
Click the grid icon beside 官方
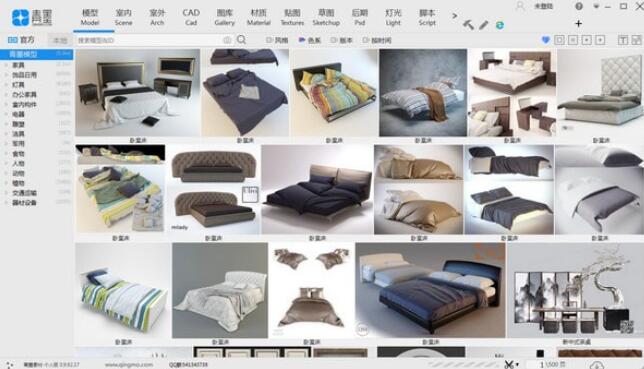pyautogui.click(x=13, y=40)
